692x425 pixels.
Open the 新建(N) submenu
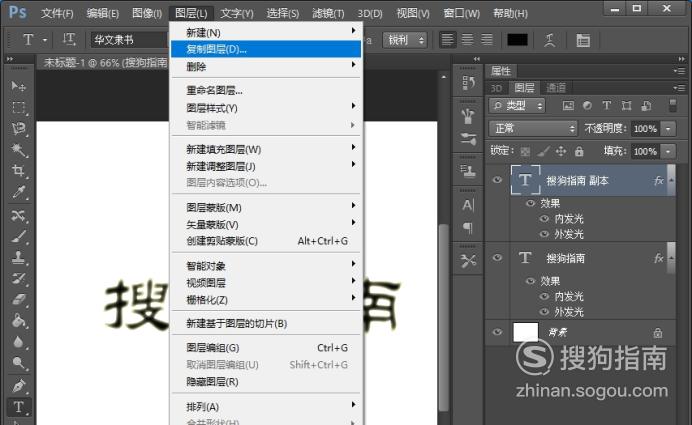pyautogui.click(x=266, y=32)
